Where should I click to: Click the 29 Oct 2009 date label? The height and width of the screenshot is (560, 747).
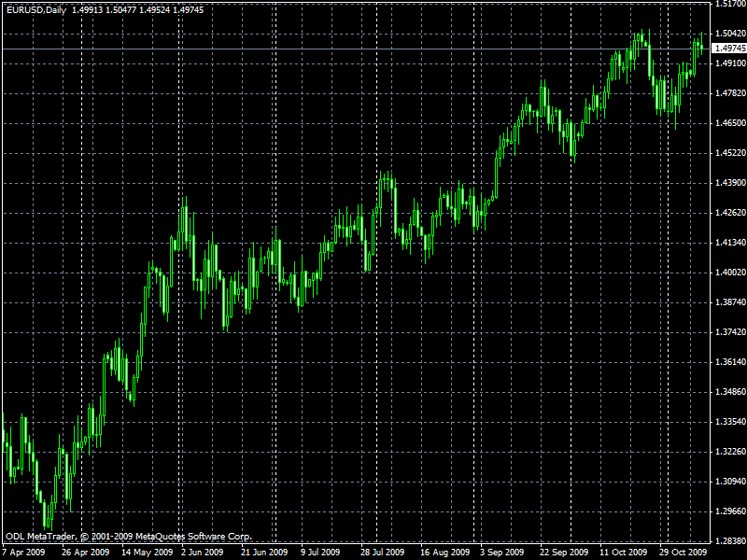(x=684, y=553)
